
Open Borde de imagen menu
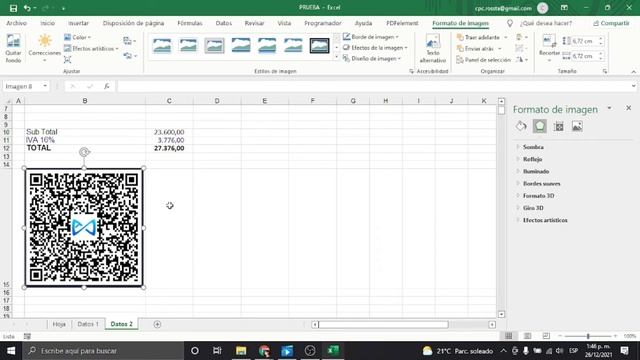coord(371,37)
